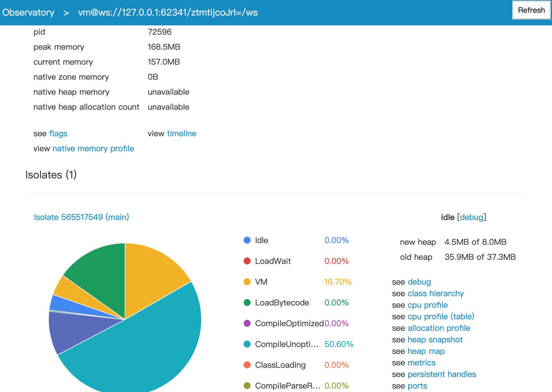Click the pid value 72596
This screenshot has width=552, height=392.
[x=160, y=32]
